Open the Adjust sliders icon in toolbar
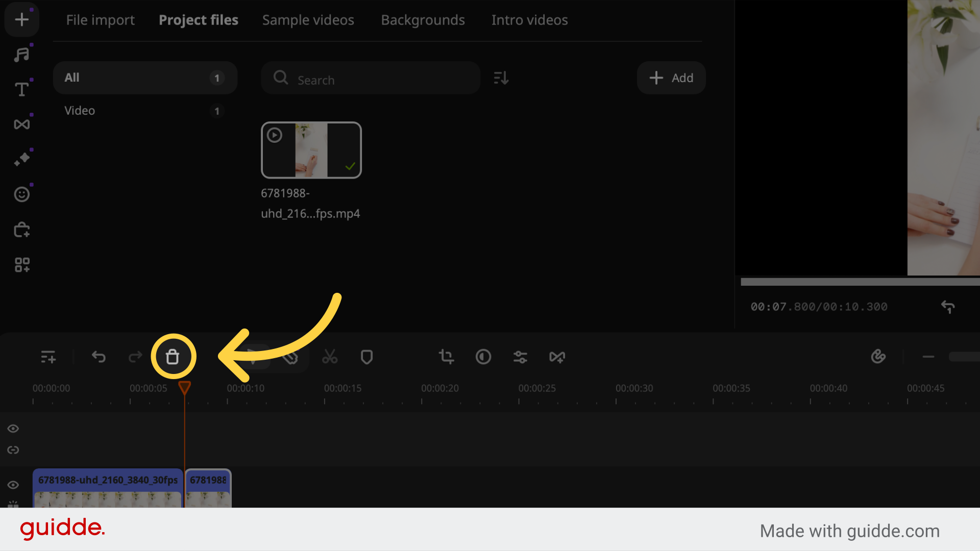This screenshot has width=980, height=551. tap(520, 357)
